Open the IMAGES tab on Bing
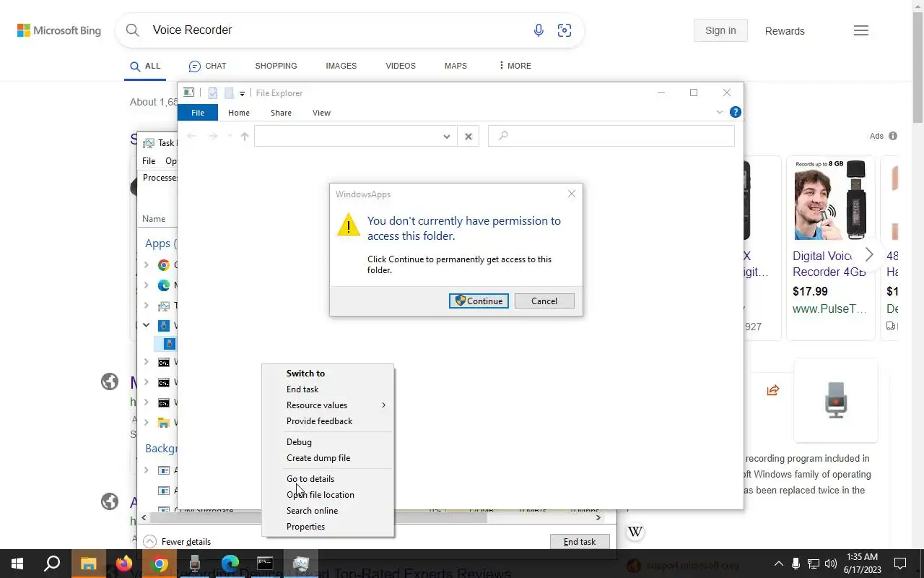 (341, 66)
